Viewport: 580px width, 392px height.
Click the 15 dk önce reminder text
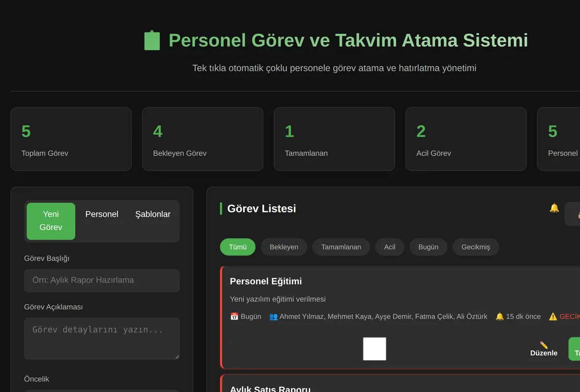point(523,317)
